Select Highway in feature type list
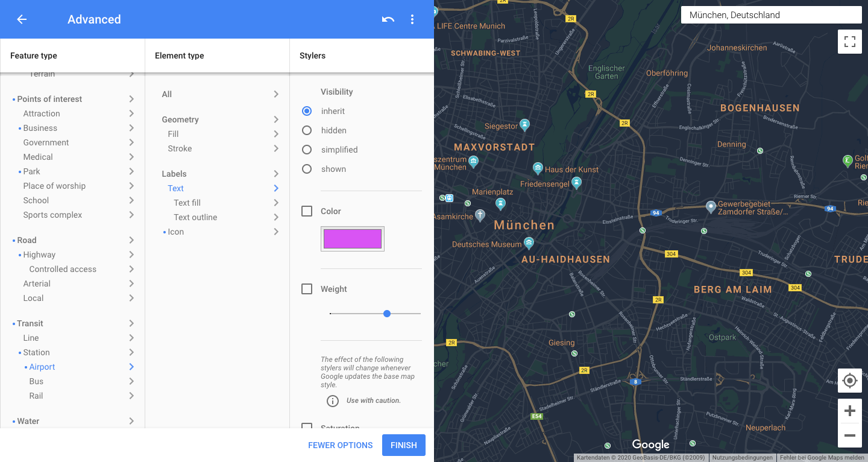 point(39,255)
